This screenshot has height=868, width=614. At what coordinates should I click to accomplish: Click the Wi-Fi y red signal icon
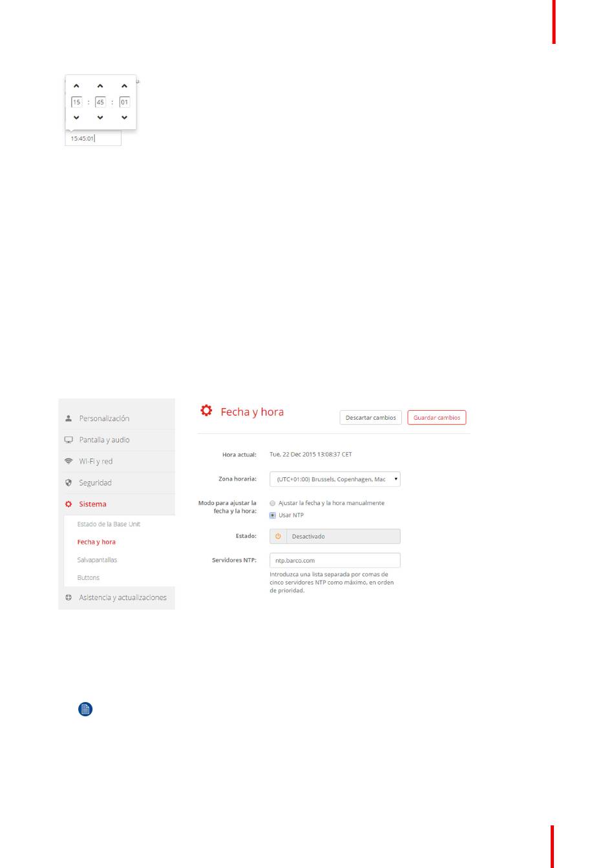(x=69, y=461)
